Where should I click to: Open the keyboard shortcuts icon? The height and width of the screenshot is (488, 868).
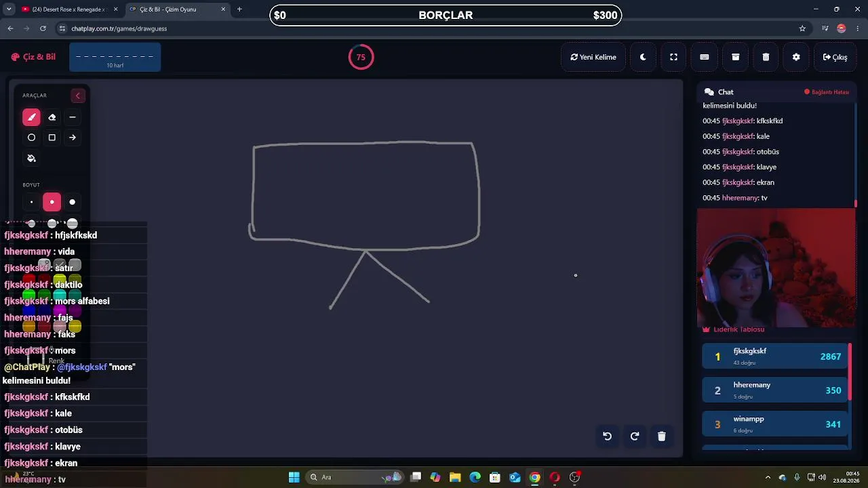pos(705,57)
